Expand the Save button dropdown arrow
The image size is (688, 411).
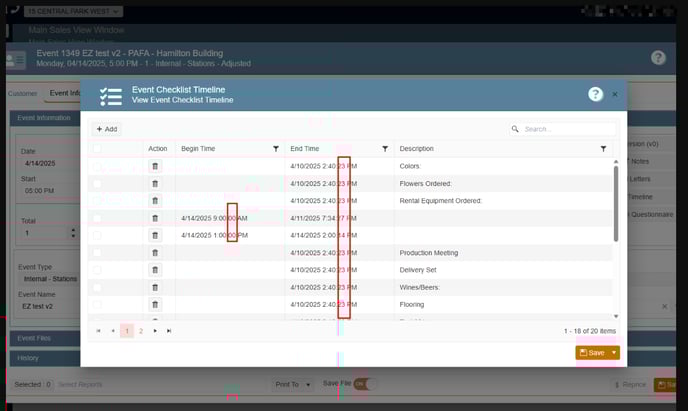614,352
